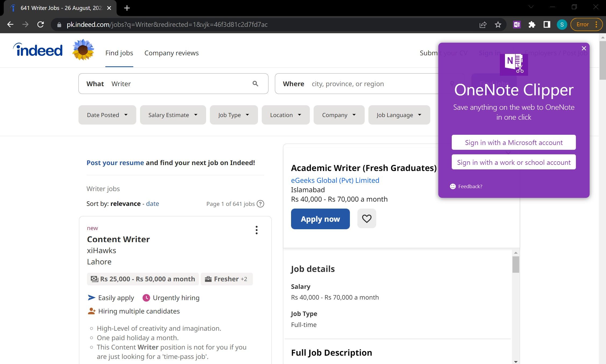Click Sign in with a Microsoft account button
Viewport: 606px width, 364px height.
click(x=514, y=142)
